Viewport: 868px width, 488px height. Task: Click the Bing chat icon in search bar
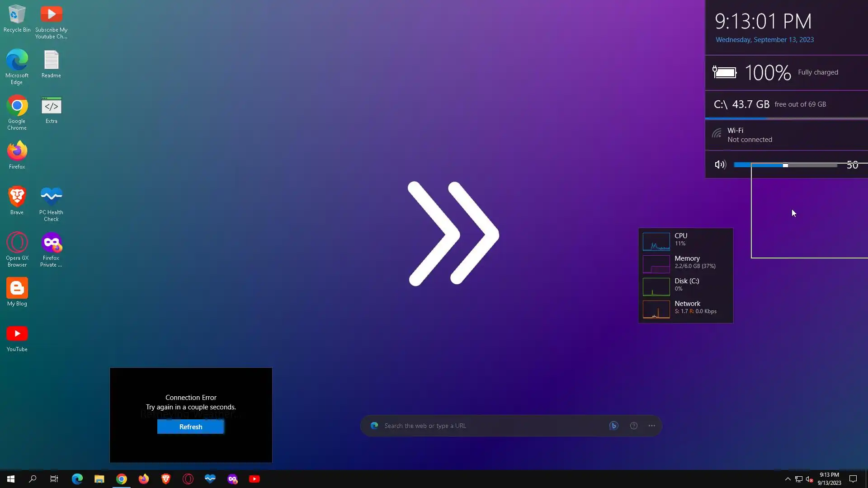(613, 426)
